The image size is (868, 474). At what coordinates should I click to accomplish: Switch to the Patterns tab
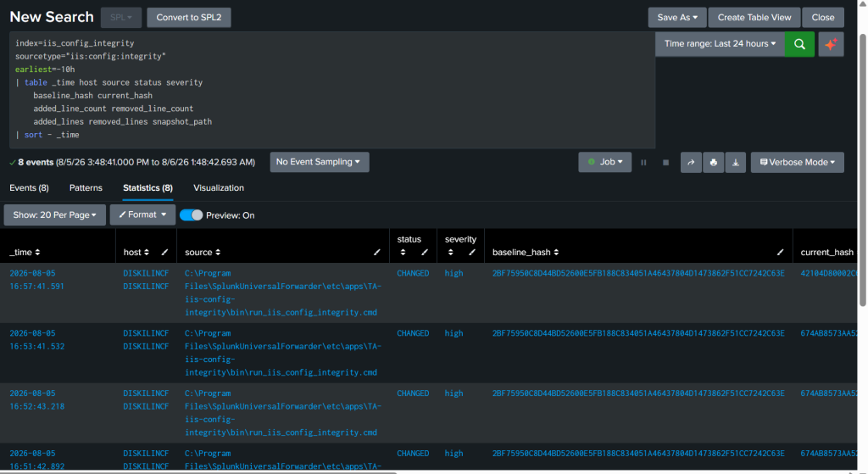pos(86,187)
